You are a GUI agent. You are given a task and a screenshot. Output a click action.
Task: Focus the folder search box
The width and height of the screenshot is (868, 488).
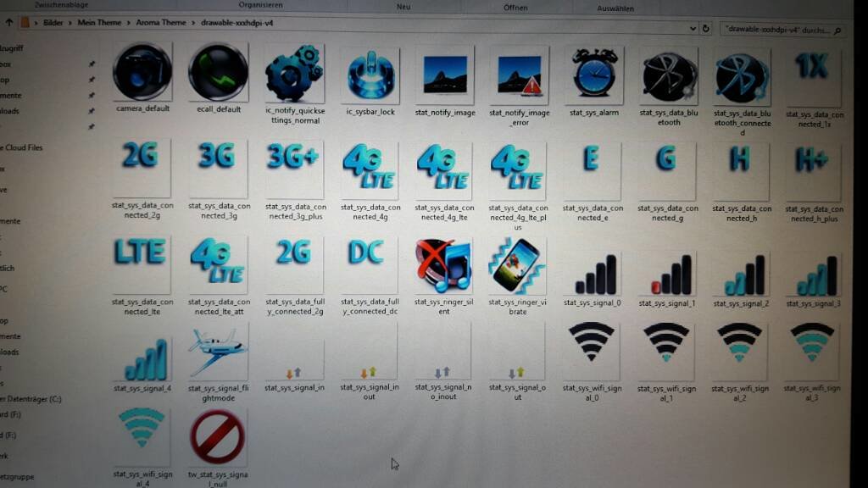tap(782, 30)
